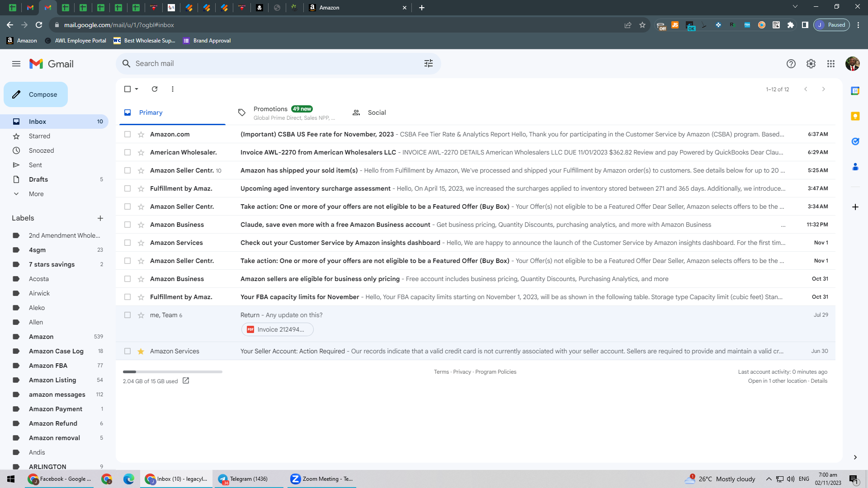Show hidden system tray icons
868x488 pixels.
tap(769, 479)
